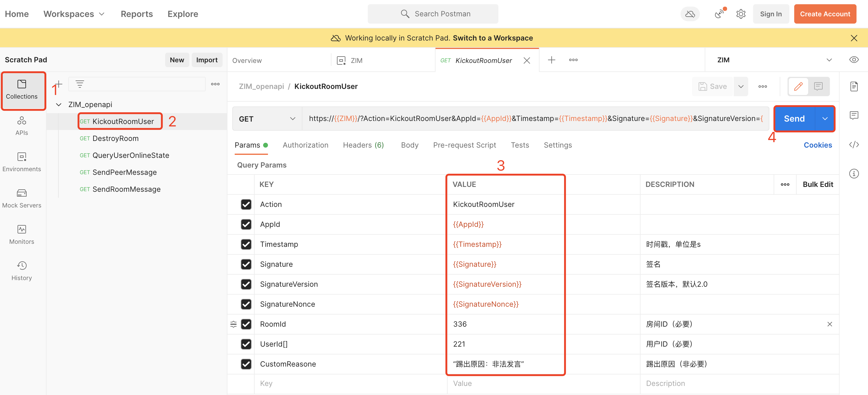868x395 pixels.
Task: Click the Bulk Edit link
Action: [x=818, y=184]
